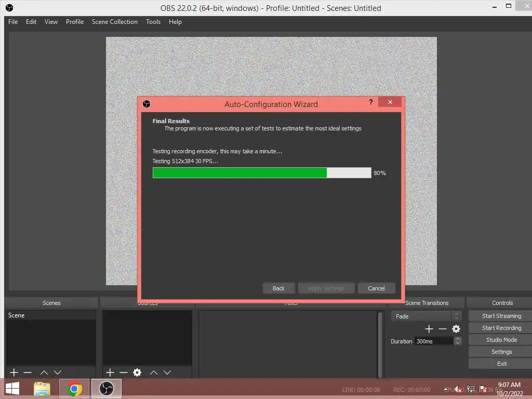Image resolution: width=532 pixels, height=399 pixels.
Task: Click Start Streaming button
Action: pos(501,316)
